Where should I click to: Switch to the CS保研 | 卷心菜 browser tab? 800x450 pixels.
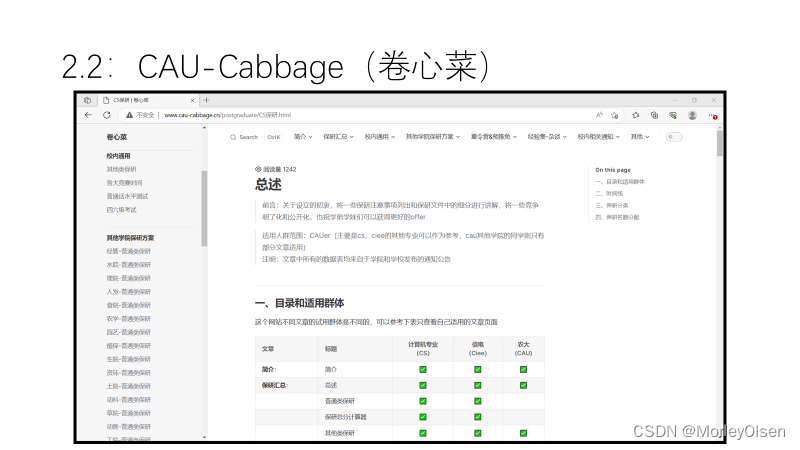(148, 101)
